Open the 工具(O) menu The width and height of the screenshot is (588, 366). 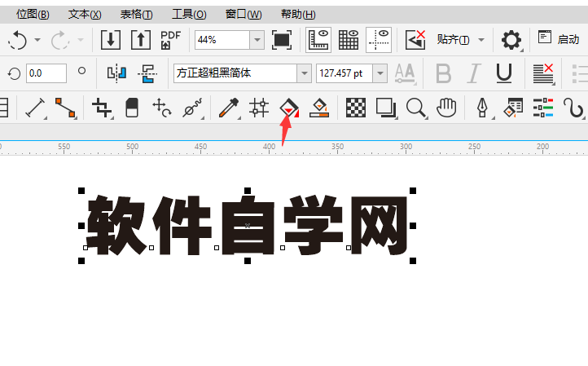[x=189, y=14]
